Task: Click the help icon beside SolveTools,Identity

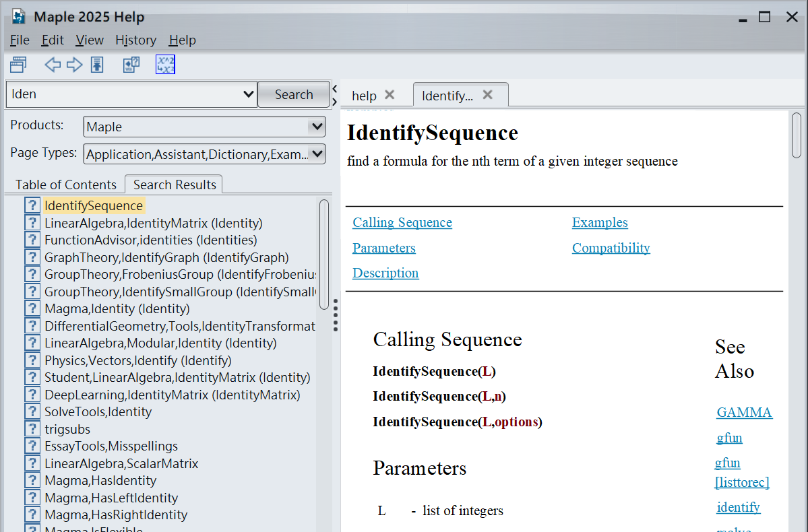Action: 32,411
